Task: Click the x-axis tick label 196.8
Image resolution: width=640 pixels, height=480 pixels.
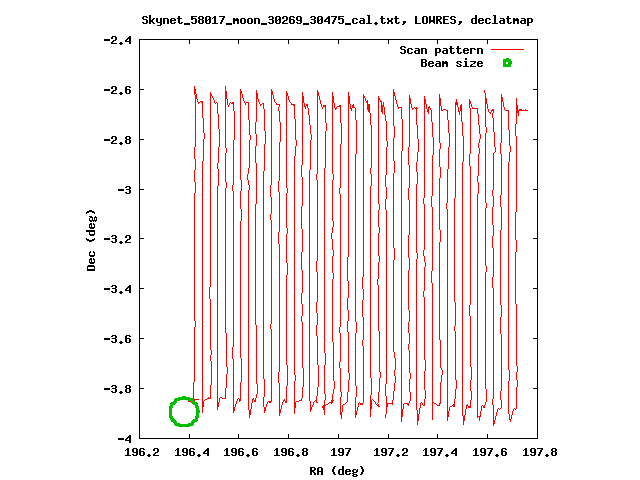Action: coord(291,452)
